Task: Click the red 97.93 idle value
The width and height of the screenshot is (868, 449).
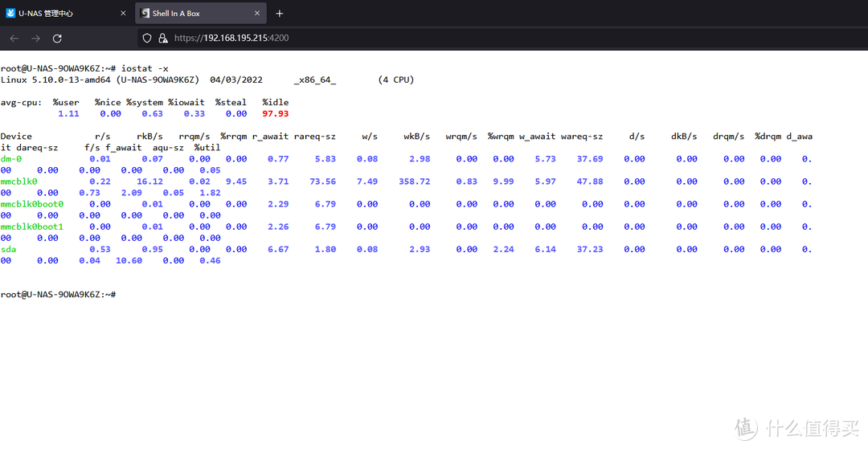Action: 275,114
